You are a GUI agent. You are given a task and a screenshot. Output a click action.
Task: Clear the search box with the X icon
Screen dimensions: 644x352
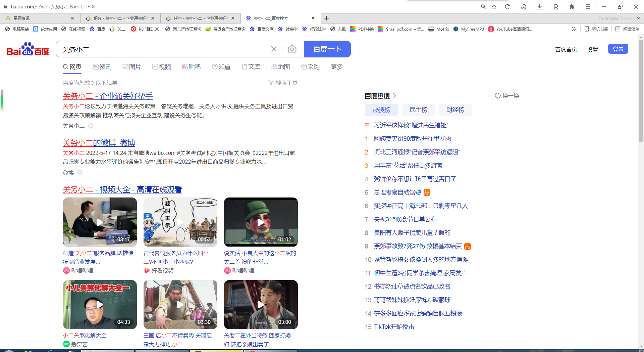(274, 49)
